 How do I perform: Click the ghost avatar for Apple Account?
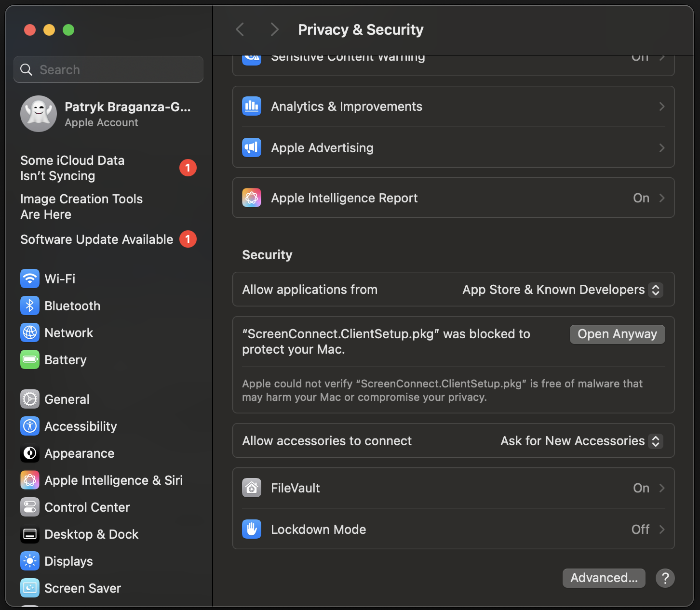point(39,114)
